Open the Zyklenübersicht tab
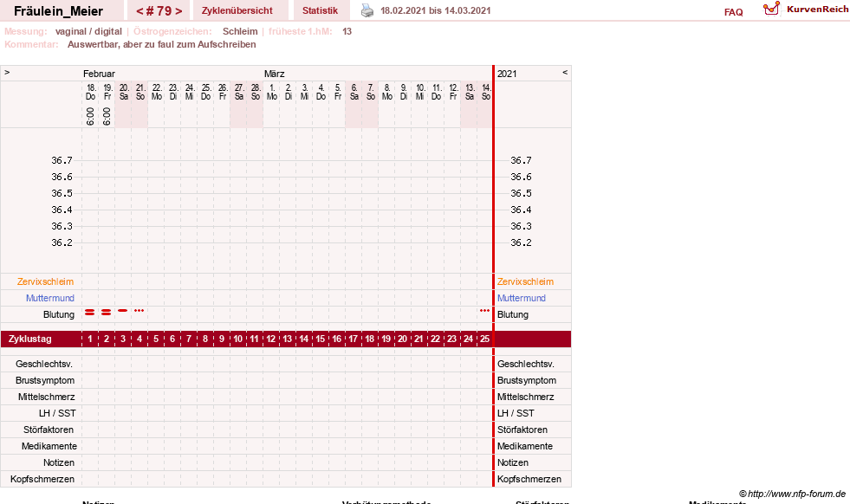The width and height of the screenshot is (850, 504). [237, 11]
